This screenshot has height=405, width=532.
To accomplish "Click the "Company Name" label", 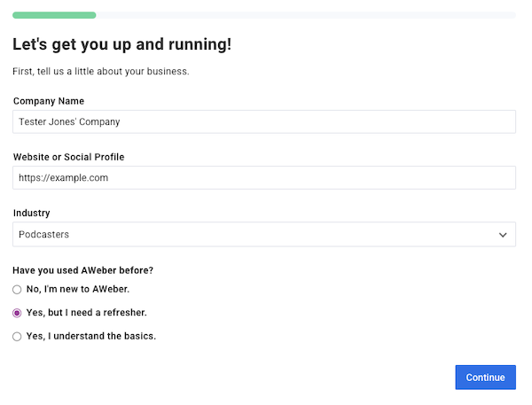I will pos(49,101).
